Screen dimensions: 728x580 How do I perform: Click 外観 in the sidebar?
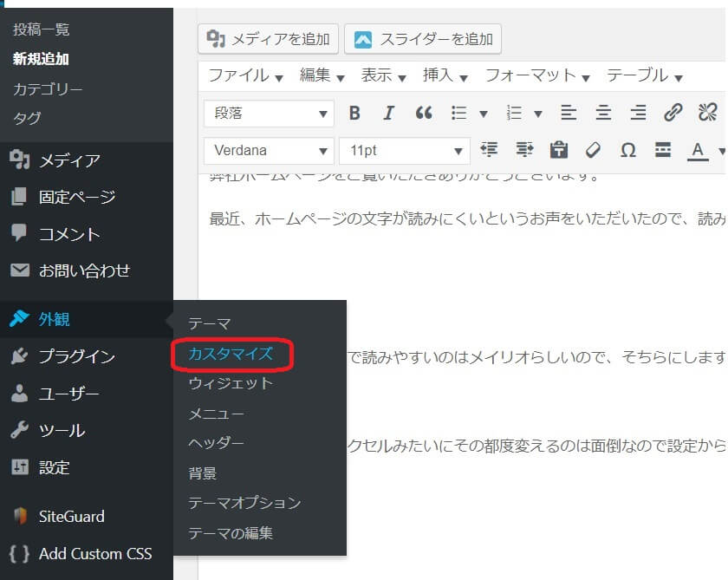click(x=87, y=320)
